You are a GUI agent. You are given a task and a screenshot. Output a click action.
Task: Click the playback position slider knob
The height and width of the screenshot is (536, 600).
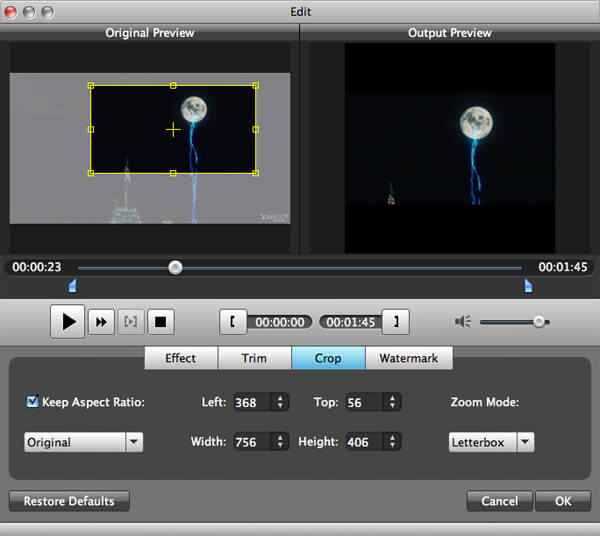point(175,267)
